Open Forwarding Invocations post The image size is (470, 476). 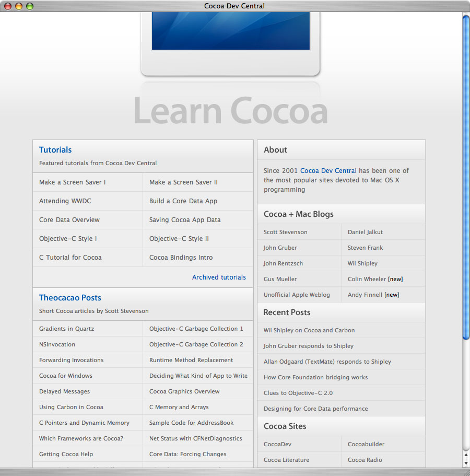tap(72, 360)
